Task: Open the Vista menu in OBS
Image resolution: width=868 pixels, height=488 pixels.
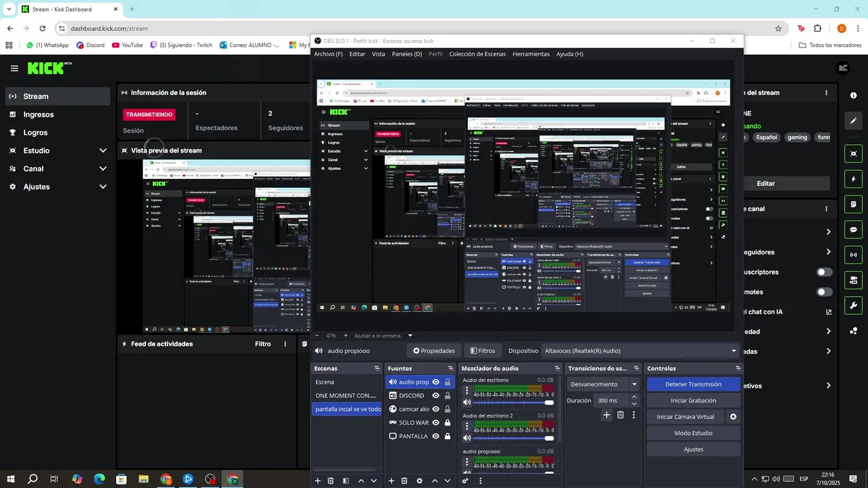Action: coord(378,54)
